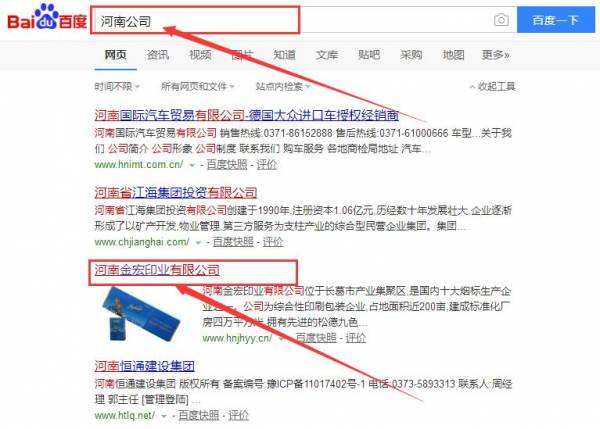Viewport: 600px width, 429px height.
Task: Switch to the 视频 tab
Action: pos(200,55)
